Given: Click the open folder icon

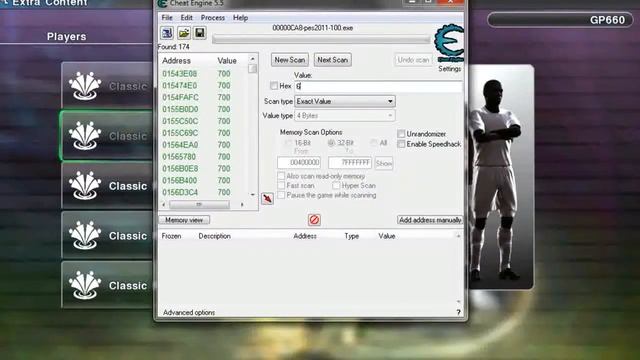Looking at the screenshot, I should tap(184, 33).
